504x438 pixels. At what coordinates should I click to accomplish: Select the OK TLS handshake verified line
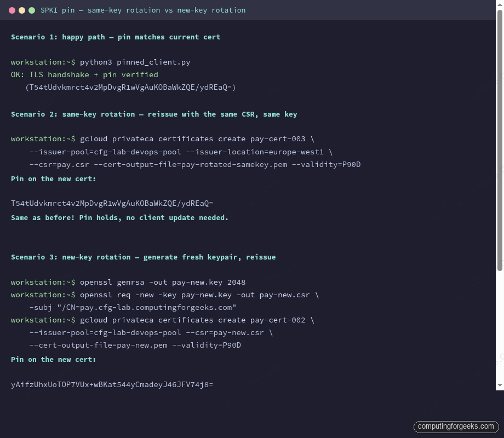tap(84, 74)
